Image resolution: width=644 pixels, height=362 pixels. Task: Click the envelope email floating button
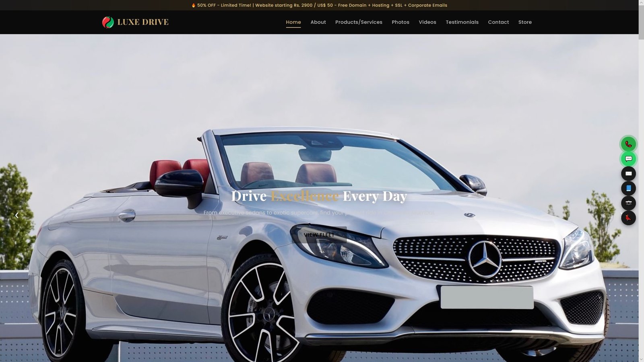[628, 173]
